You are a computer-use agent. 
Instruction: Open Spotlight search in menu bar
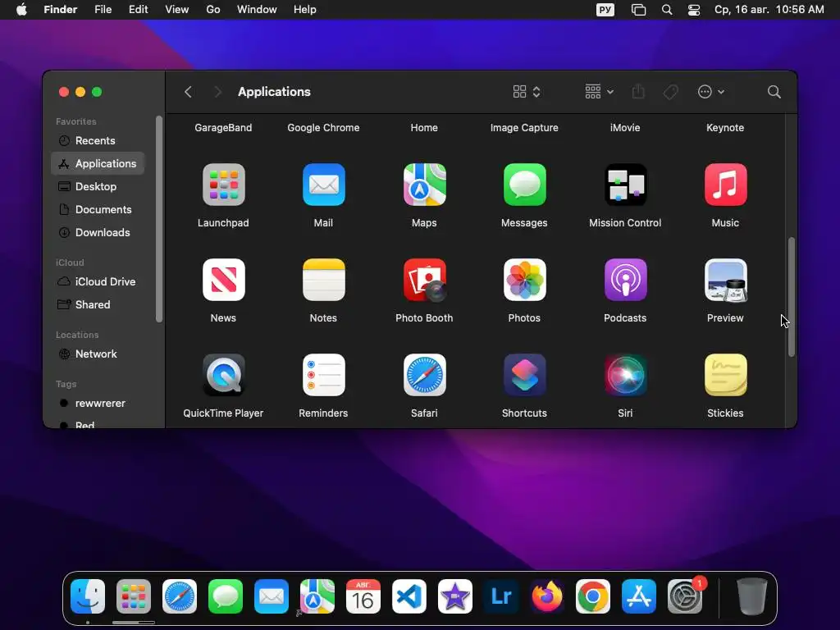tap(667, 10)
